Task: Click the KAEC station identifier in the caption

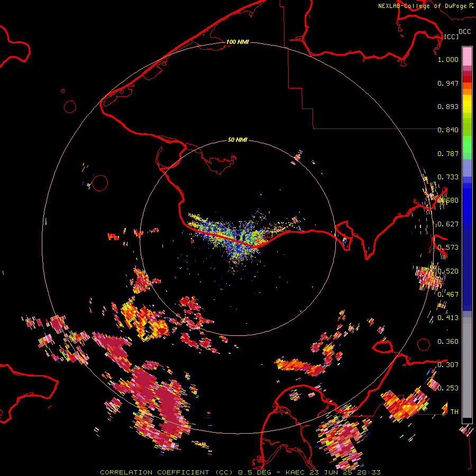Action: (296, 472)
